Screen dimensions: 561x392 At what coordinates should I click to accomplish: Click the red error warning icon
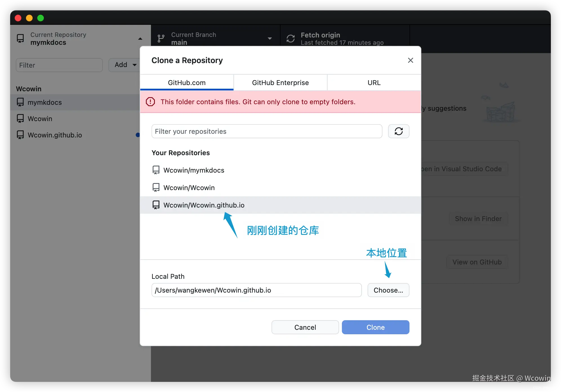(150, 102)
